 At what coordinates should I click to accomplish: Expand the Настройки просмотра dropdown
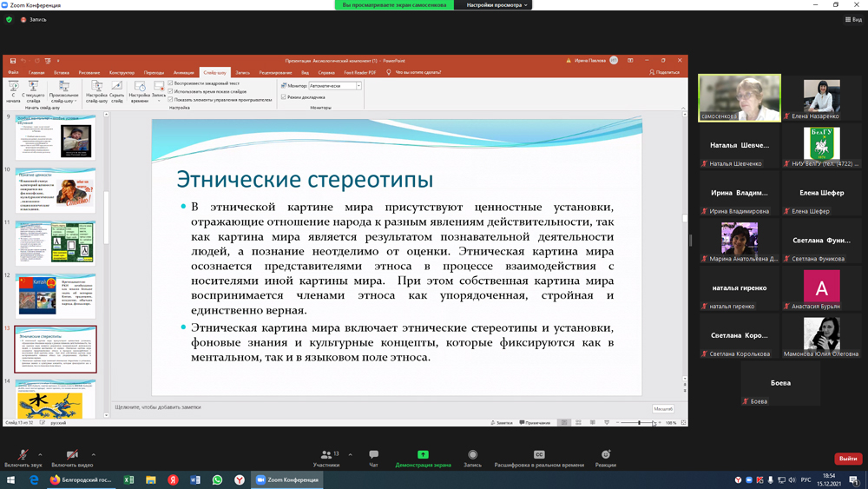496,5
